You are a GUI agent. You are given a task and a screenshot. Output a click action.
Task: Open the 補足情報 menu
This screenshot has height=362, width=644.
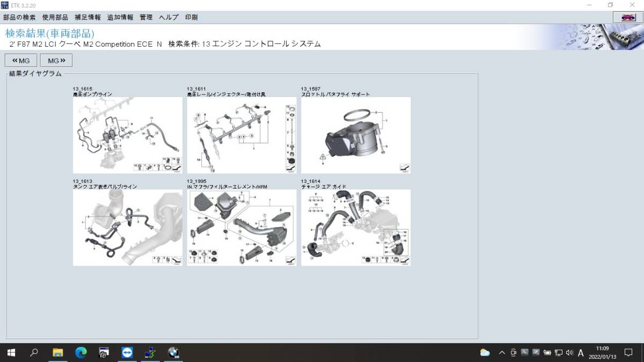pos(87,17)
